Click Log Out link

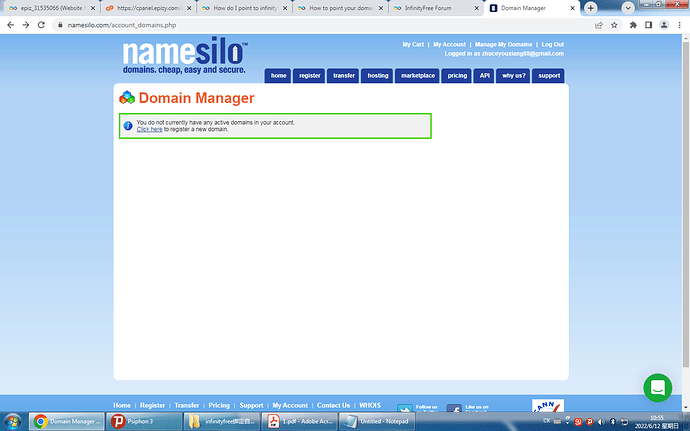[553, 44]
